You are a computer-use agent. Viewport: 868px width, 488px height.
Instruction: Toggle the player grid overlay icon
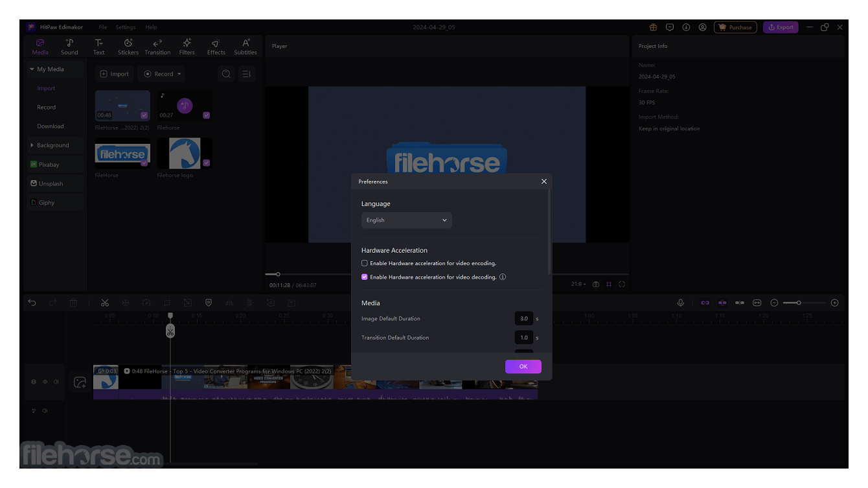click(x=609, y=285)
